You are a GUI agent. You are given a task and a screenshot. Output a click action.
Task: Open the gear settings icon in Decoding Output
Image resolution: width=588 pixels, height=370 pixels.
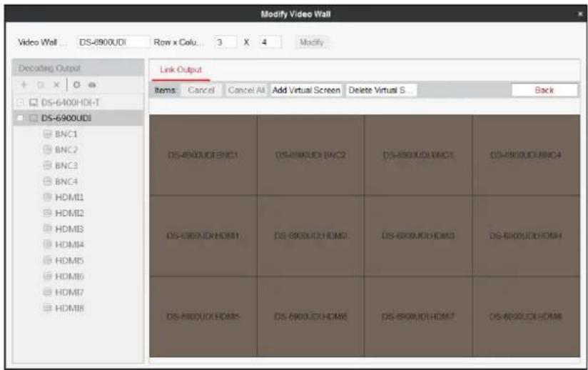(77, 85)
